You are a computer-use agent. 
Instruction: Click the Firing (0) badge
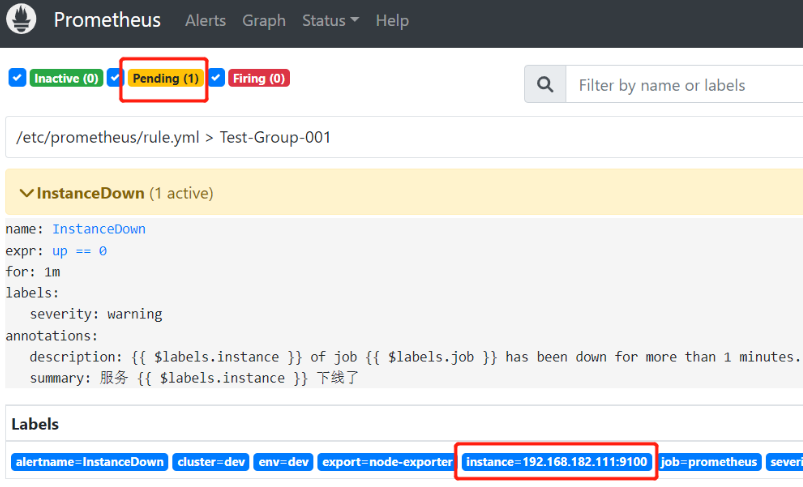259,78
